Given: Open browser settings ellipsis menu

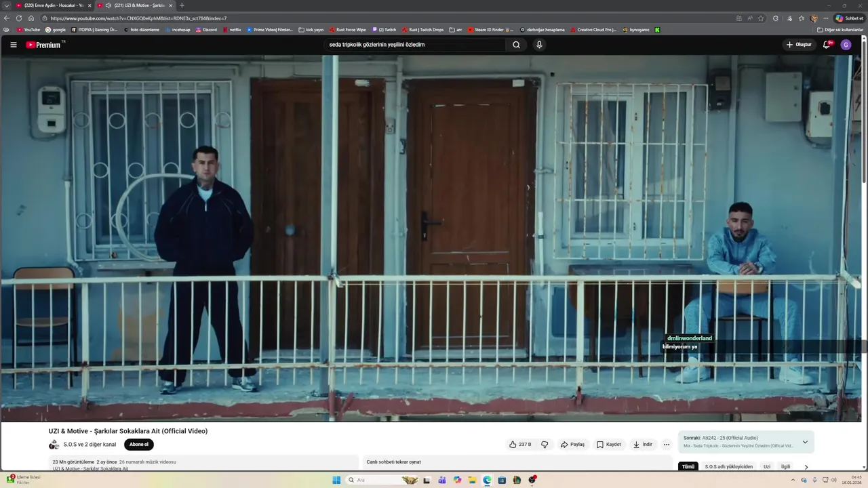Looking at the screenshot, I should pyautogui.click(x=825, y=18).
